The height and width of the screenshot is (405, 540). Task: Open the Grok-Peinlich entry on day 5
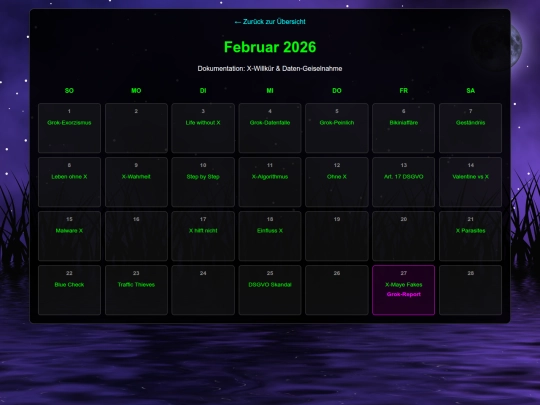click(336, 123)
